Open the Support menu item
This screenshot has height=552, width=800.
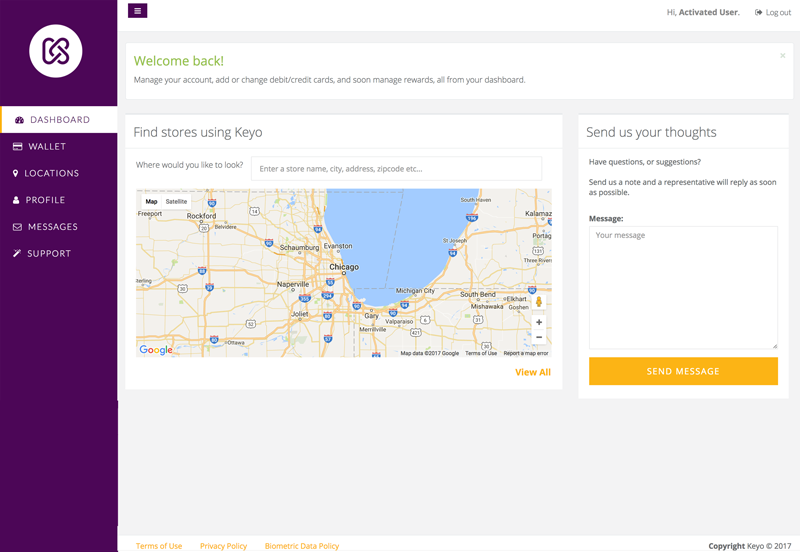(59, 254)
